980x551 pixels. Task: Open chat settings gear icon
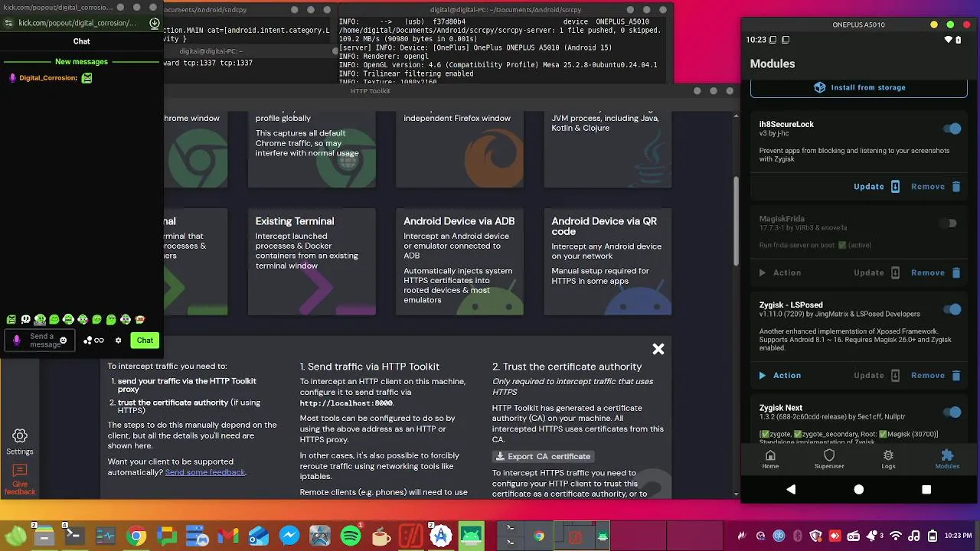pyautogui.click(x=118, y=341)
